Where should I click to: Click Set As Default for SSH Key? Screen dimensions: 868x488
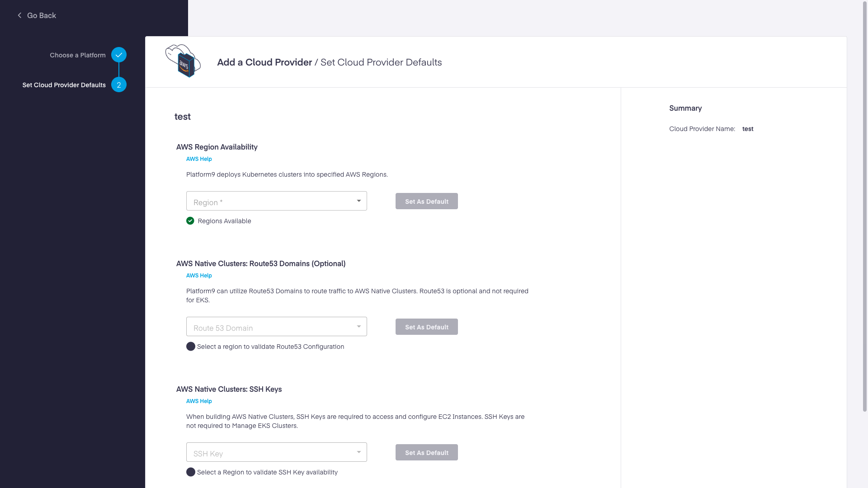(426, 453)
